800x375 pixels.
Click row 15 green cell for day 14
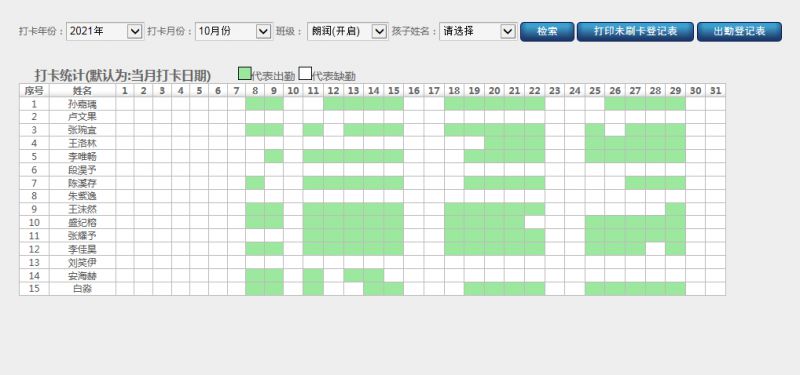coord(373,289)
